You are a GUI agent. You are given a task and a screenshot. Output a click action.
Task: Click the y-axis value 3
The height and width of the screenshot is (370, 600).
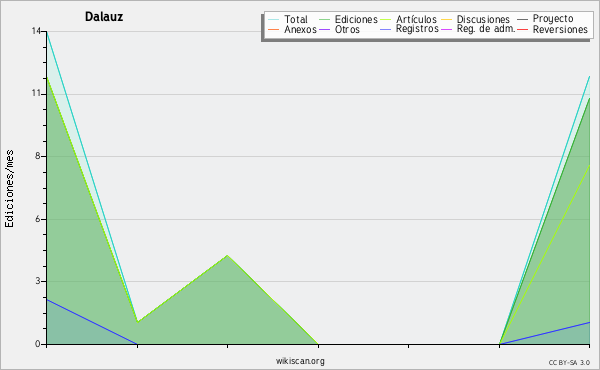(38, 281)
